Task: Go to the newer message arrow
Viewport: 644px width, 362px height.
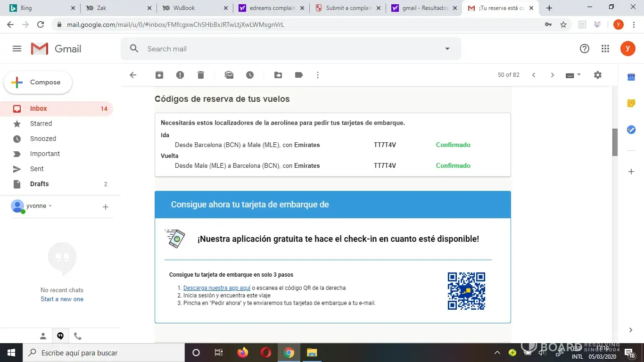Action: [x=534, y=75]
